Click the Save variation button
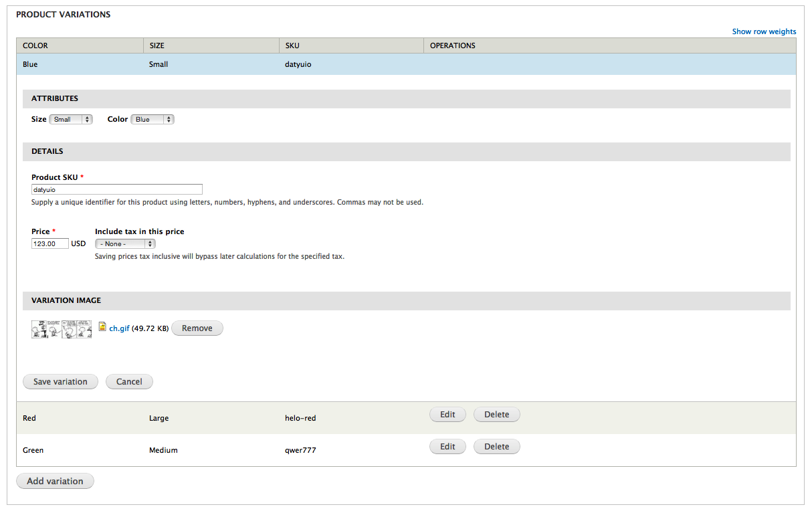 (60, 382)
